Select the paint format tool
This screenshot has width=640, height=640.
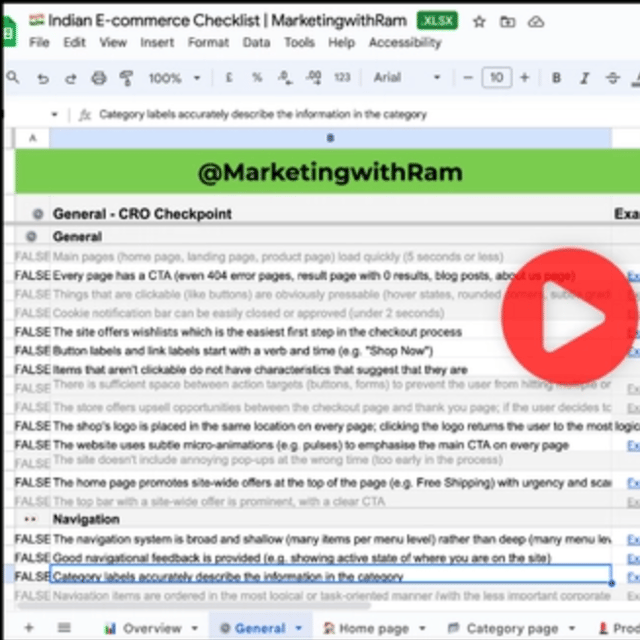click(x=127, y=78)
